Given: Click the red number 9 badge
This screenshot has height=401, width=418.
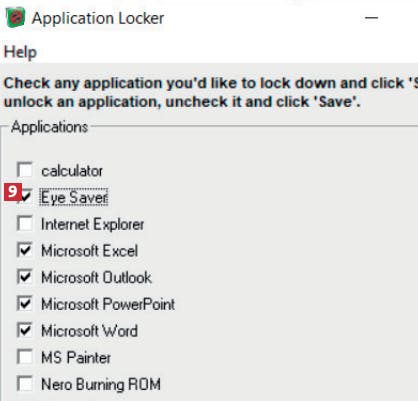Looking at the screenshot, I should (13, 192).
